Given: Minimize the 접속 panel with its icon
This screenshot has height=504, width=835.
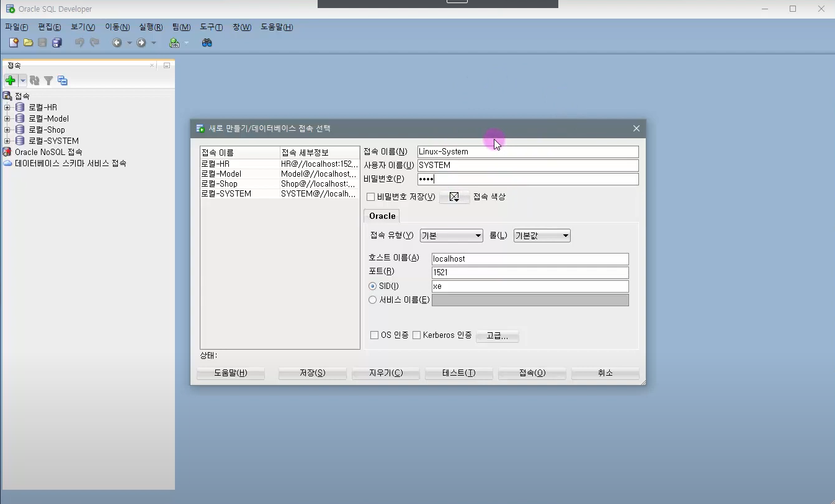Looking at the screenshot, I should pyautogui.click(x=167, y=65).
